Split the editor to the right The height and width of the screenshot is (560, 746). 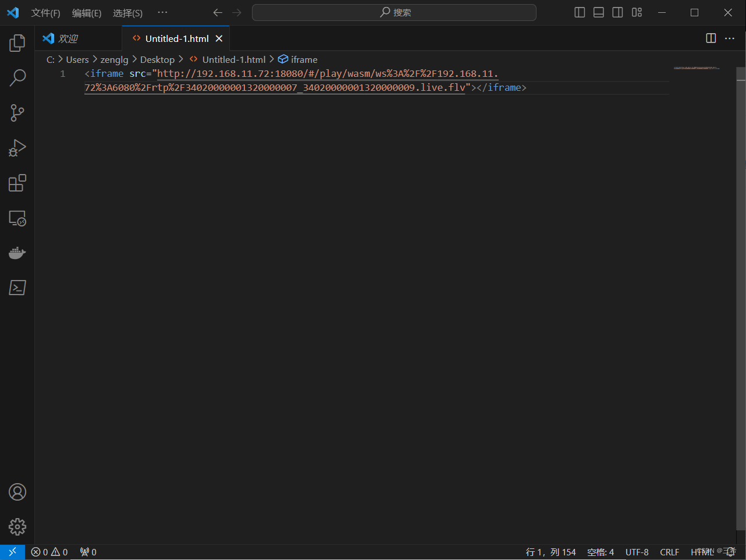coord(711,38)
